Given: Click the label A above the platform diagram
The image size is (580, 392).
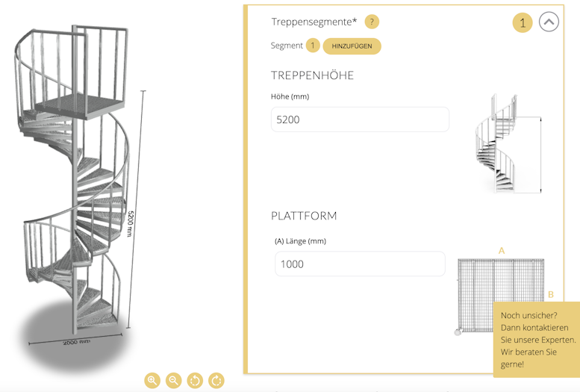Looking at the screenshot, I should (x=502, y=251).
